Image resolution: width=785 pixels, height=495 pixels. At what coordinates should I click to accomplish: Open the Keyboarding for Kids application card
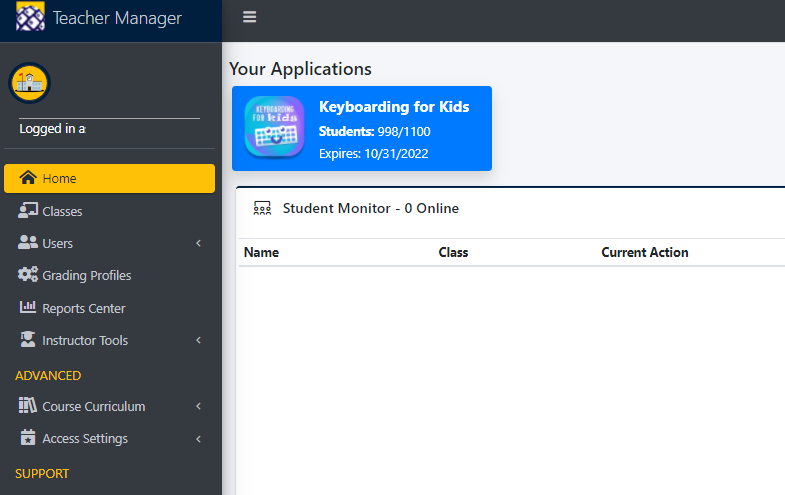(x=361, y=129)
